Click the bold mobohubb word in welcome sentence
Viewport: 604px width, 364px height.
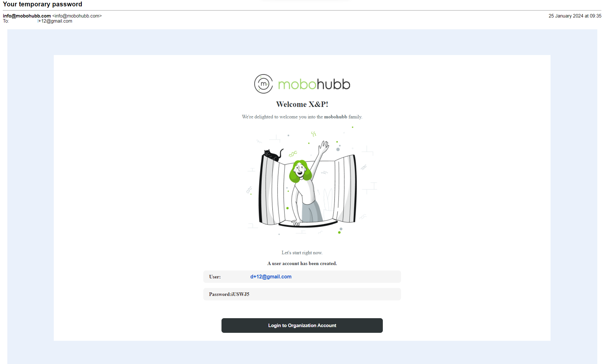335,117
